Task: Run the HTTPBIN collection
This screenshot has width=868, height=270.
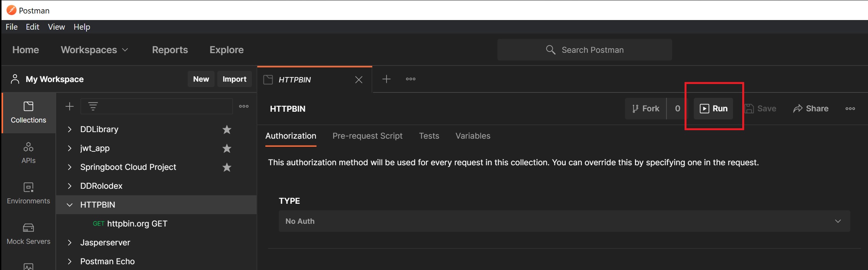Action: 713,109
